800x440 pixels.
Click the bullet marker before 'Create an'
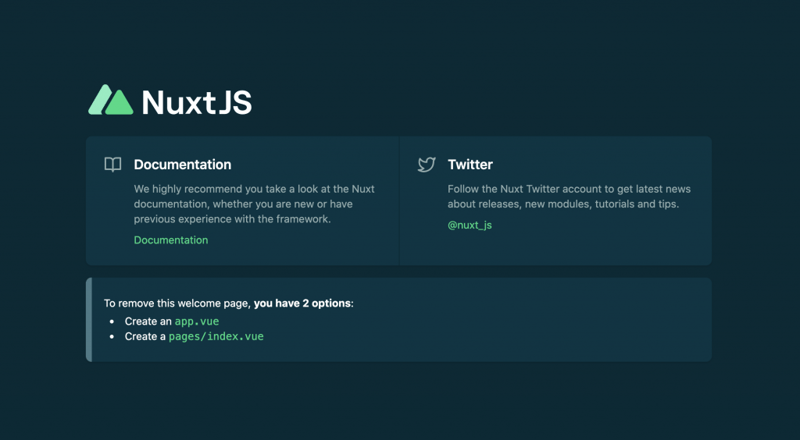[112, 322]
